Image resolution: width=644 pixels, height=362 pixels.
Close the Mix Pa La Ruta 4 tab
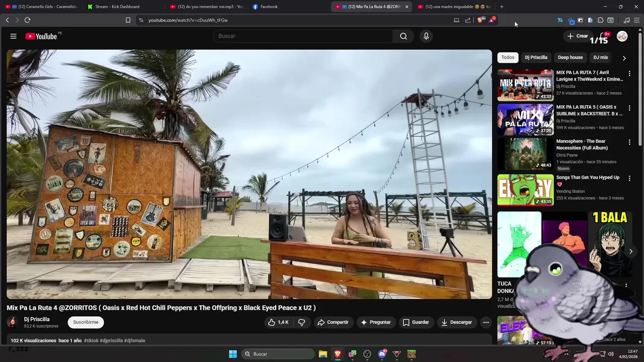coord(407,7)
